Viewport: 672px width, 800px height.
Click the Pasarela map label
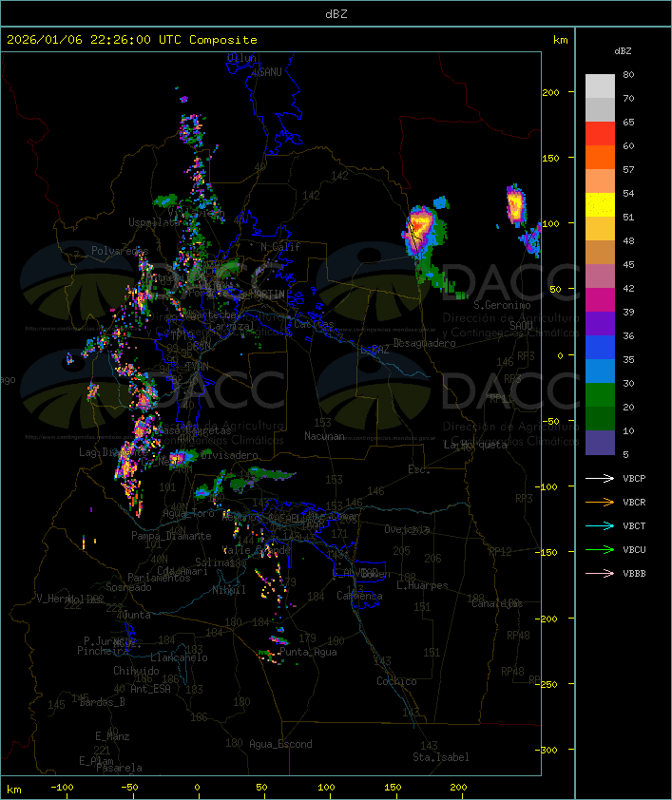119,768
